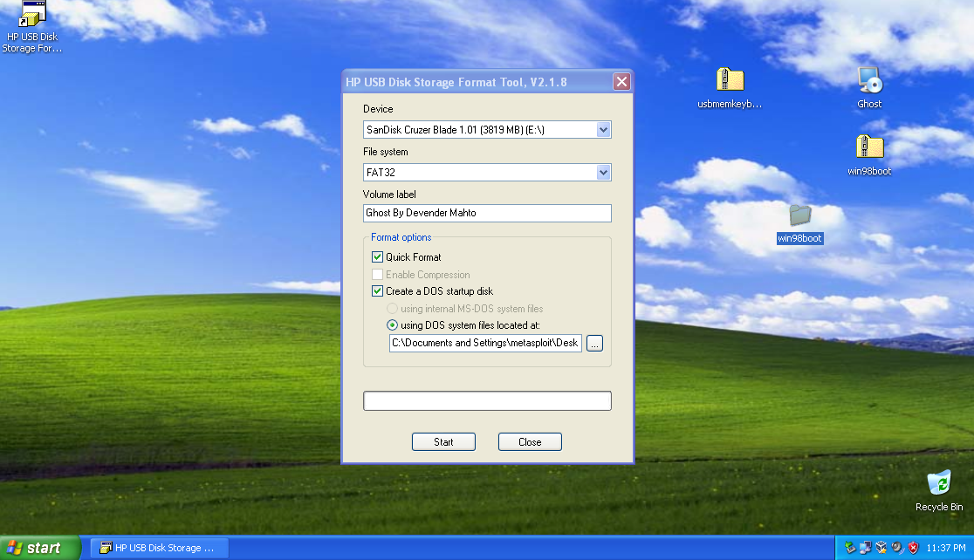Click the format progress bar
Image resolution: width=974 pixels, height=560 pixels.
(x=487, y=401)
